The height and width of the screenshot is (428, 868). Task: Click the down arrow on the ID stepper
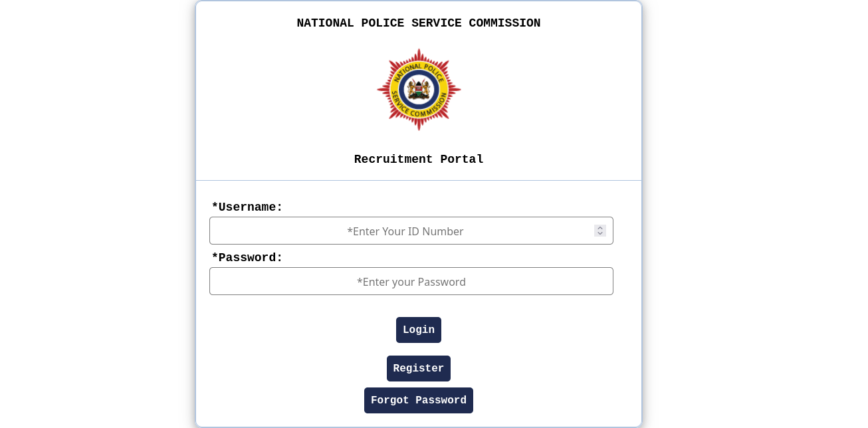[600, 233]
